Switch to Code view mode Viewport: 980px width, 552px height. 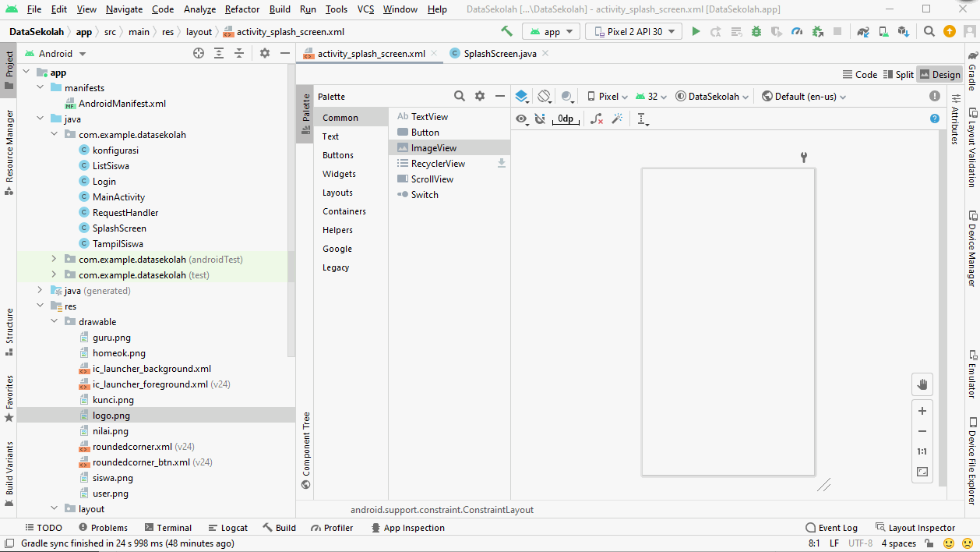(860, 75)
